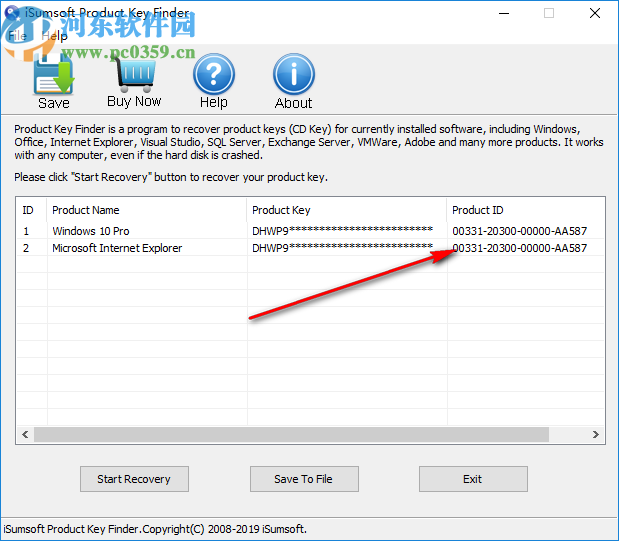Open the Buy Now shopping cart
The image size is (619, 541).
pyautogui.click(x=135, y=73)
